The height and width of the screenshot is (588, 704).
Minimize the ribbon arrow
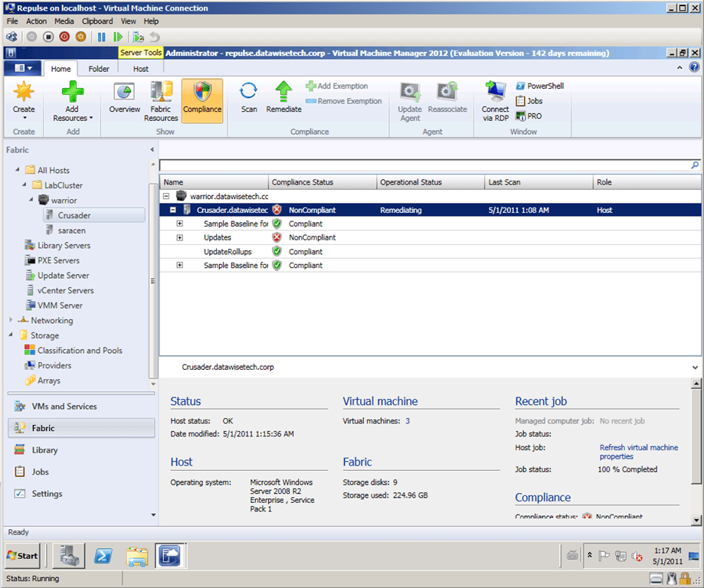[x=679, y=67]
